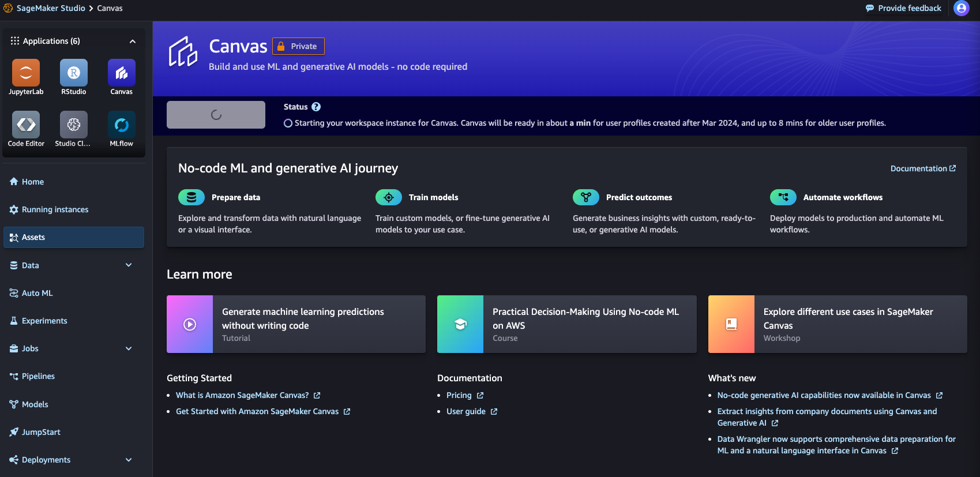Click external link icon beside Pricing
980x477 pixels.
click(480, 396)
